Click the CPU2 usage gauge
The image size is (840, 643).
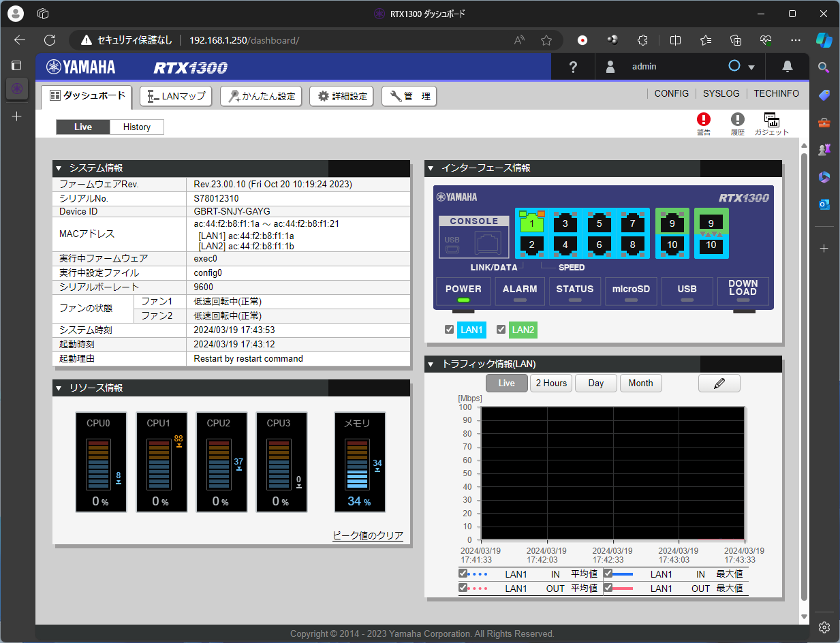coord(221,462)
